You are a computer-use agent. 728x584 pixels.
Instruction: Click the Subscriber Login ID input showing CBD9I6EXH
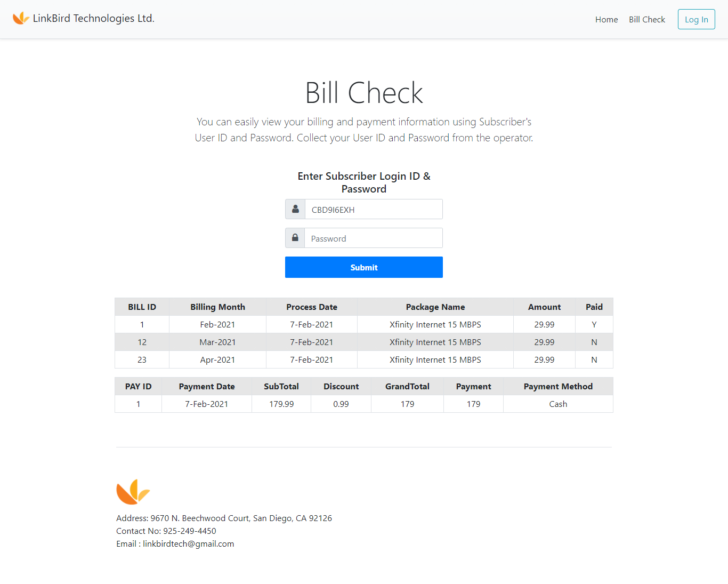click(373, 209)
